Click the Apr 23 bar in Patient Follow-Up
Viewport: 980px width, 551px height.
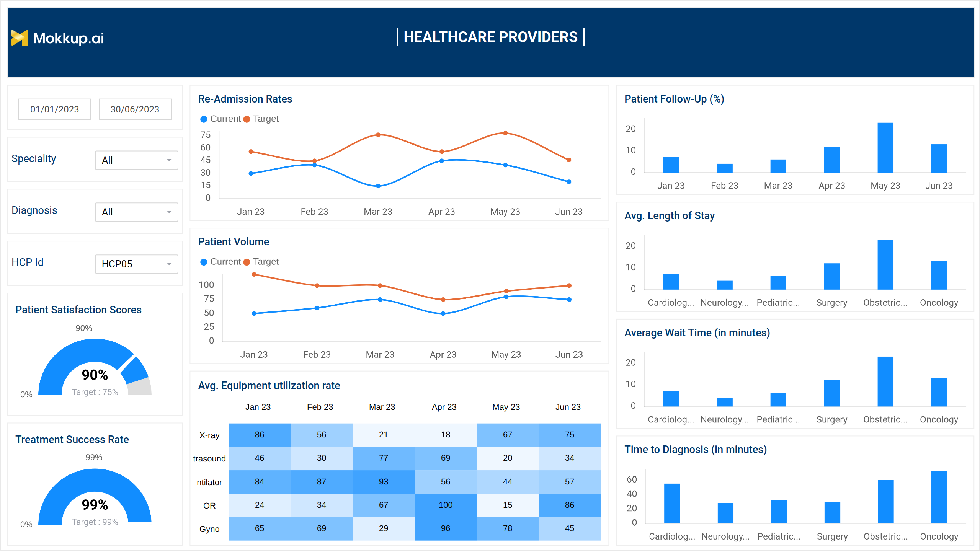[x=832, y=160]
